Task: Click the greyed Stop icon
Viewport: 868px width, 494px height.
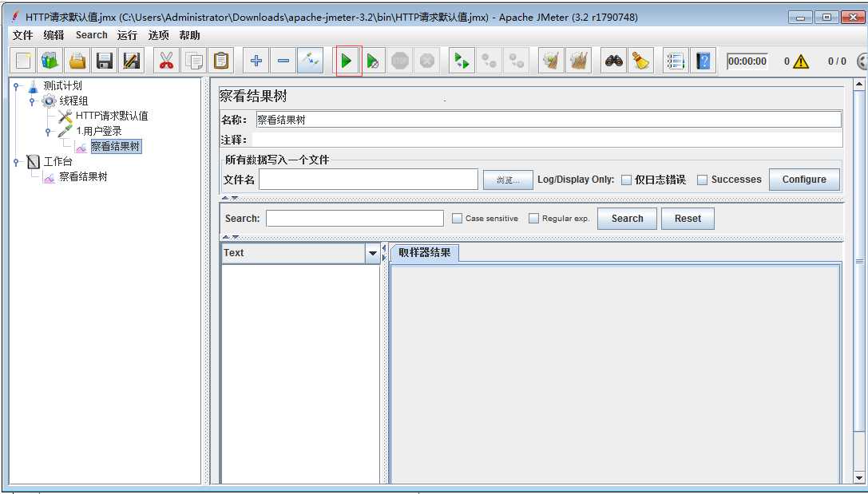Action: point(400,61)
